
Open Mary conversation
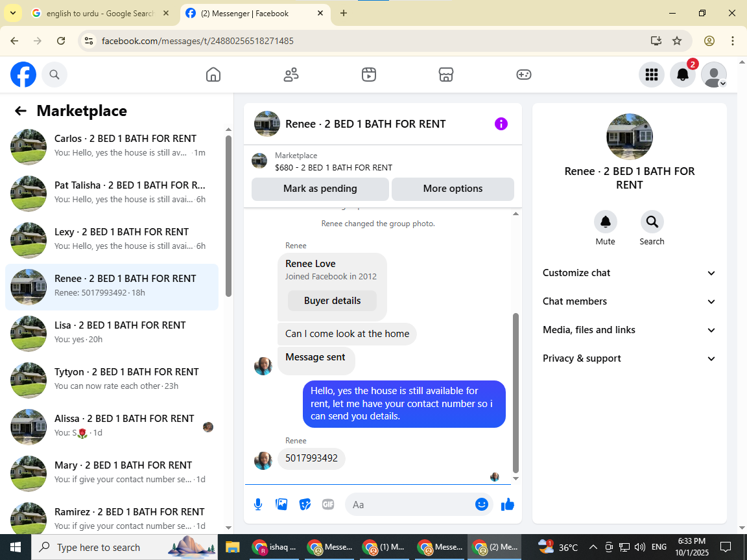click(112, 473)
